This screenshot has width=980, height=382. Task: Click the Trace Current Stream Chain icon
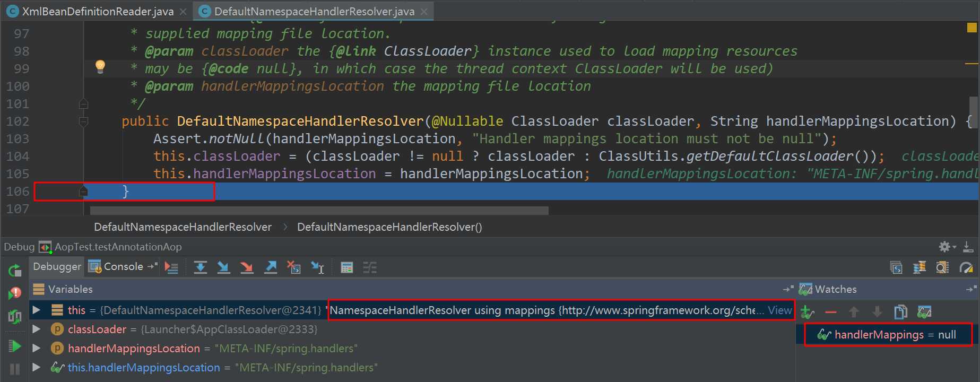click(x=370, y=267)
